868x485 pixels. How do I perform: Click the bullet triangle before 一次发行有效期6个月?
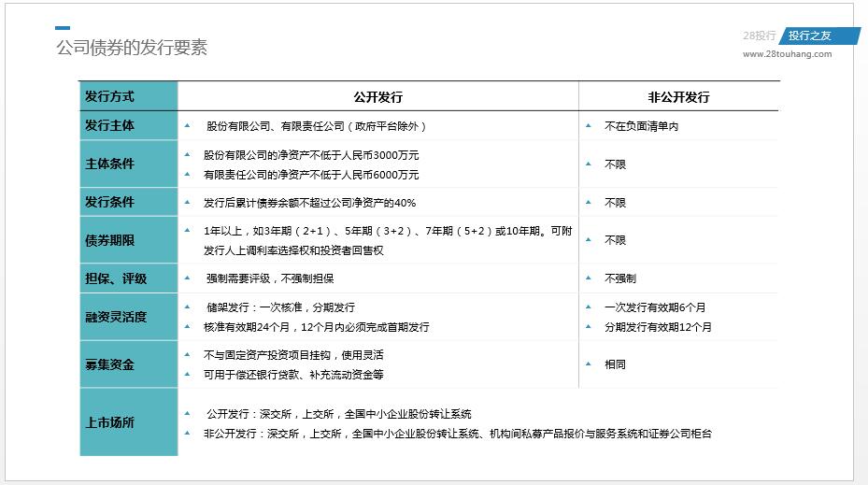click(589, 307)
